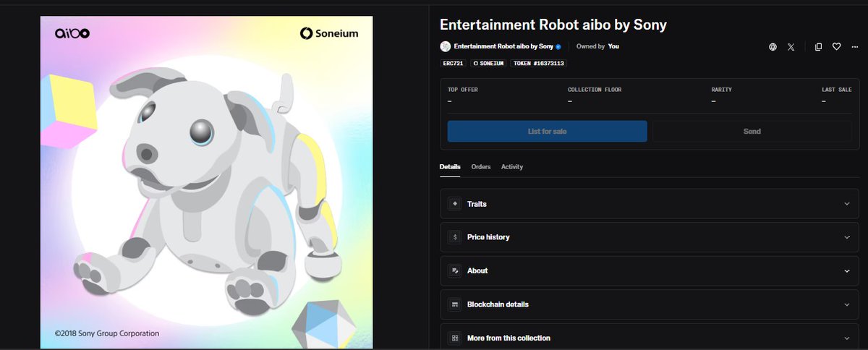Switch to the Details tab
Viewport: 868px width, 350px height.
click(x=450, y=167)
